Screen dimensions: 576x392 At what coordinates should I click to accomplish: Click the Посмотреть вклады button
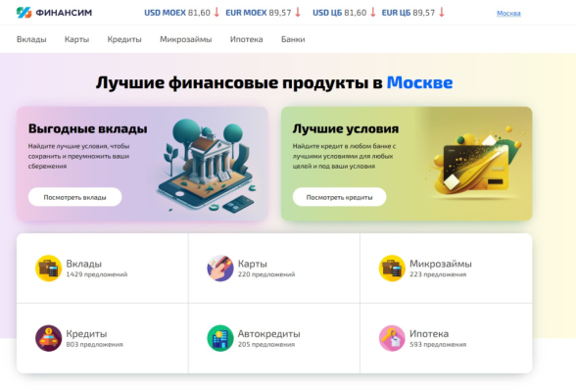74,197
